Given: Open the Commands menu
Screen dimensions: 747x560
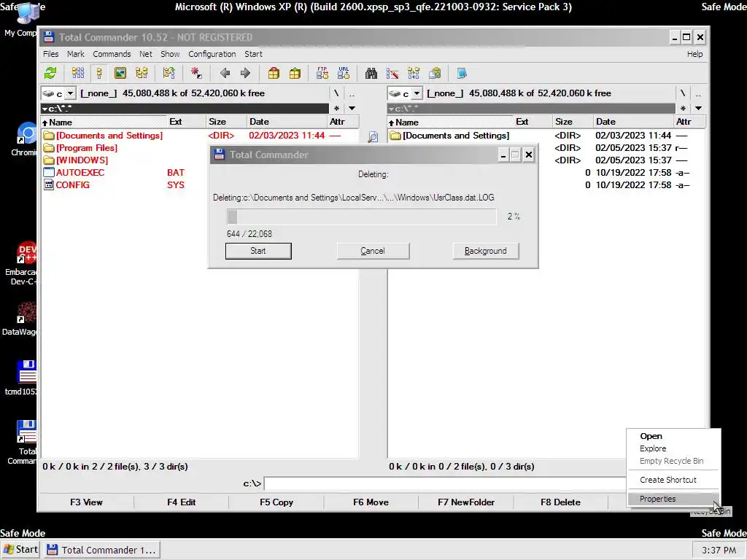Looking at the screenshot, I should [112, 54].
